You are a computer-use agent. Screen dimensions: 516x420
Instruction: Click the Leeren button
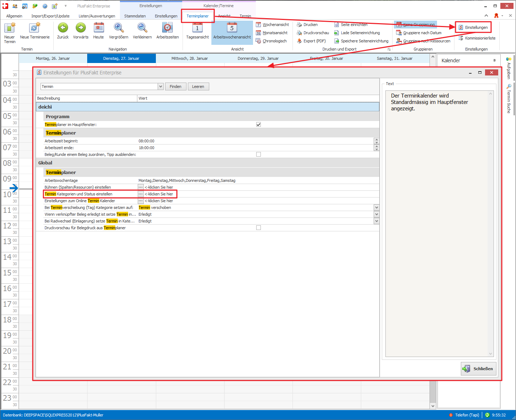click(198, 86)
